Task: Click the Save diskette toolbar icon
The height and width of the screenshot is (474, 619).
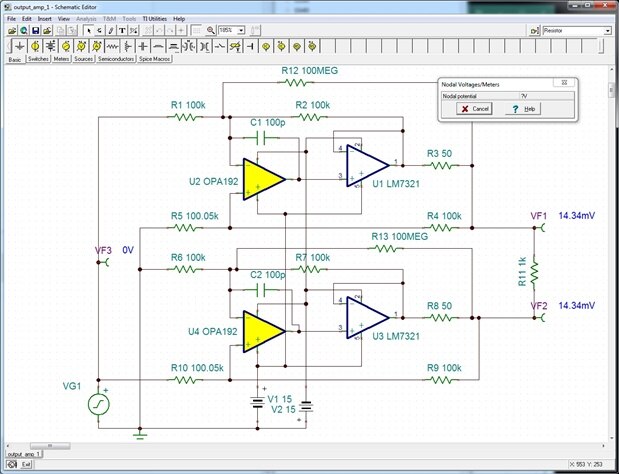Action: [35, 30]
